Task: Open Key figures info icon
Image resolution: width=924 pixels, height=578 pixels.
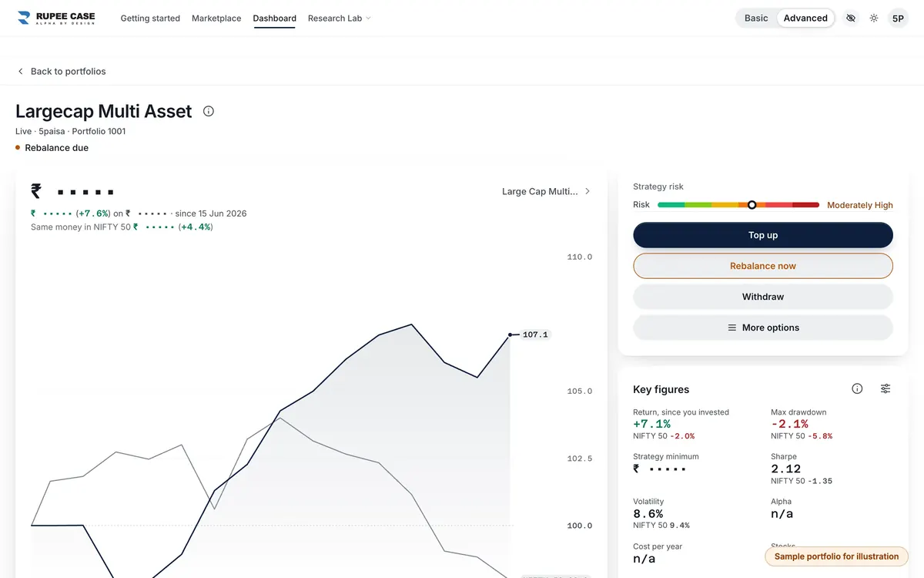Action: (857, 388)
